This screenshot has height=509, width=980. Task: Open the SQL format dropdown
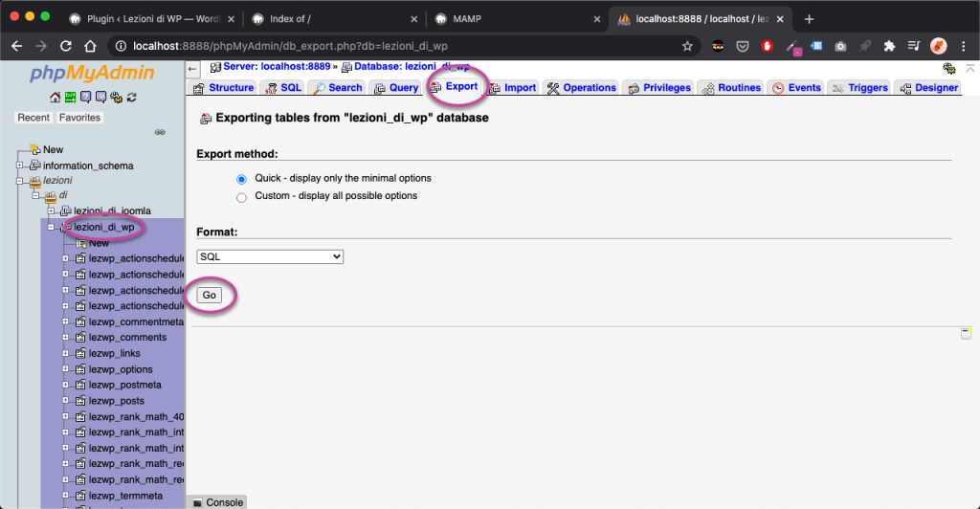[270, 256]
